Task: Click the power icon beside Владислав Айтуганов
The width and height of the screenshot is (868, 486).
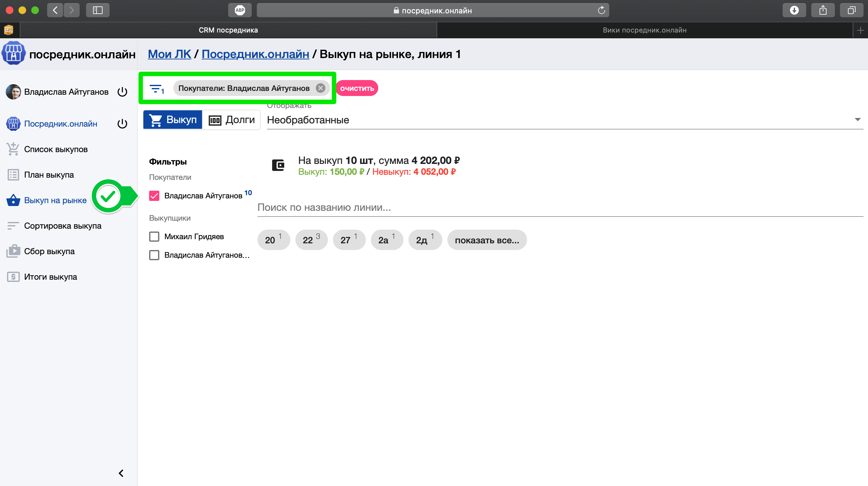Action: click(122, 92)
